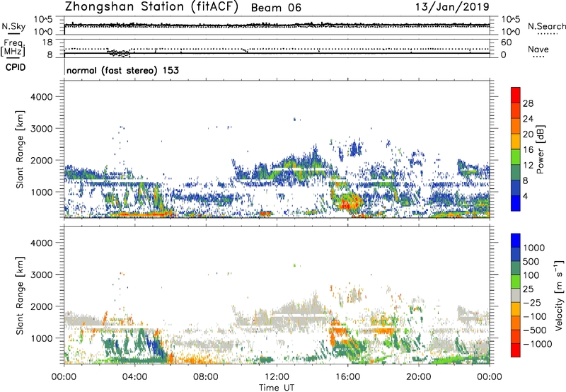Click the "Beam 06" label
Screen dimensions: 566x392
point(276,8)
